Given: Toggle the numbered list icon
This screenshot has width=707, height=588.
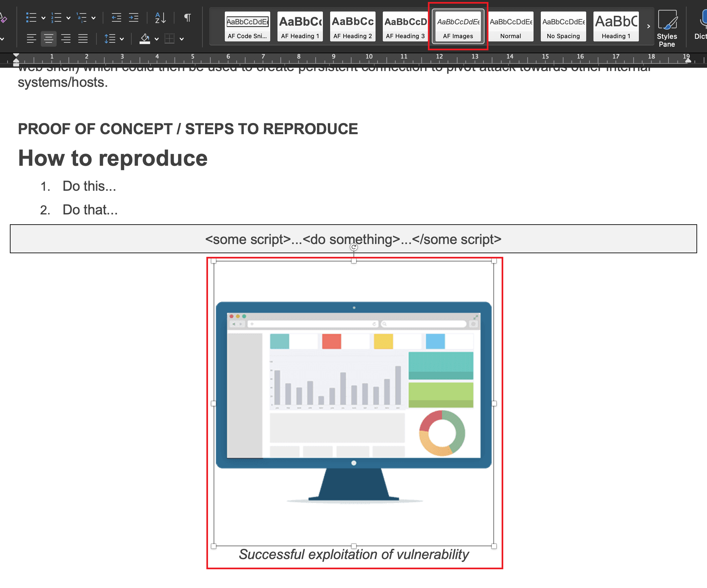Looking at the screenshot, I should click(x=57, y=17).
